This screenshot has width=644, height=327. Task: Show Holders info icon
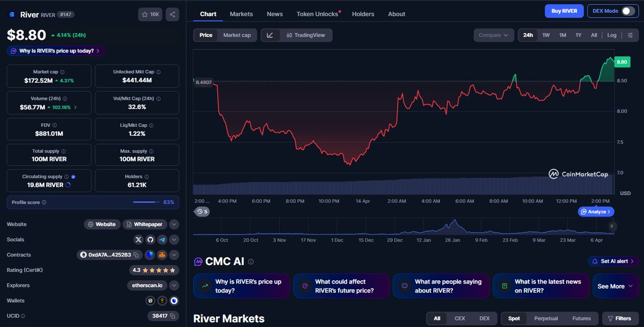point(147,176)
